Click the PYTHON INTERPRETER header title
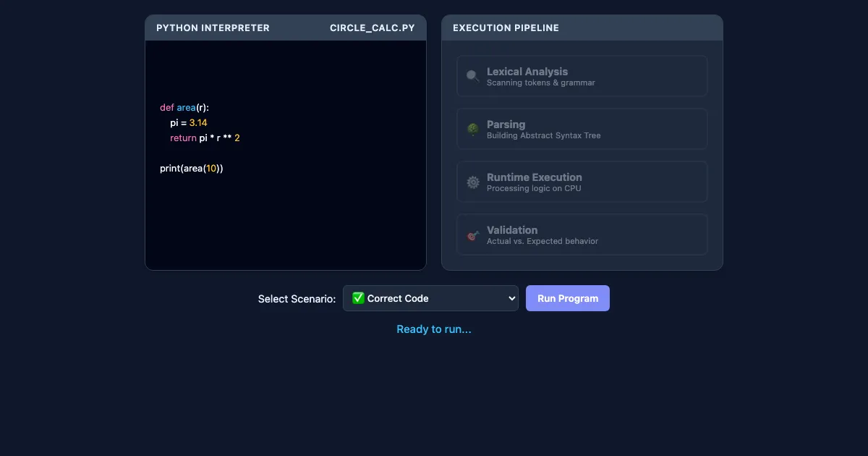Image resolution: width=868 pixels, height=456 pixels. [213, 28]
